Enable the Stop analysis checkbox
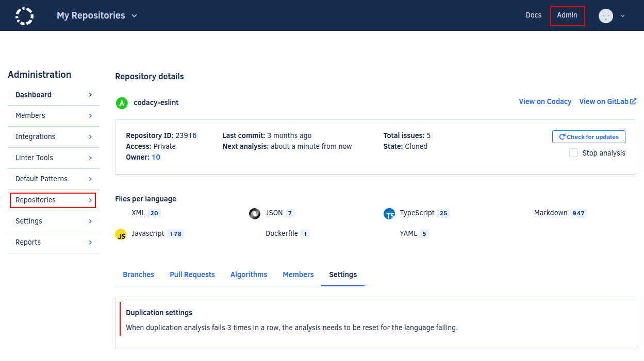 (573, 153)
